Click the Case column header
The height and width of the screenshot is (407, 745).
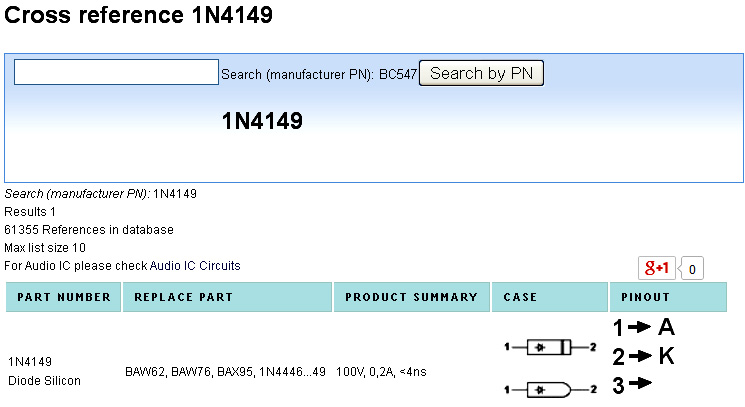coord(521,297)
